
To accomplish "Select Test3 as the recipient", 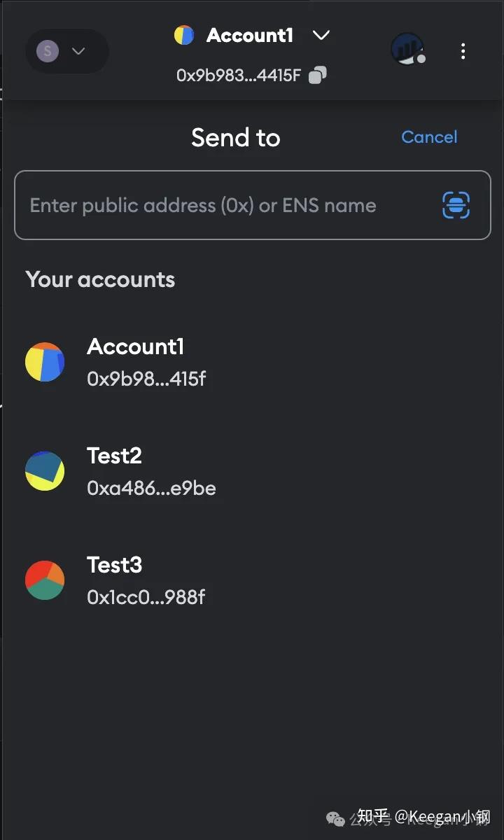I will (115, 566).
